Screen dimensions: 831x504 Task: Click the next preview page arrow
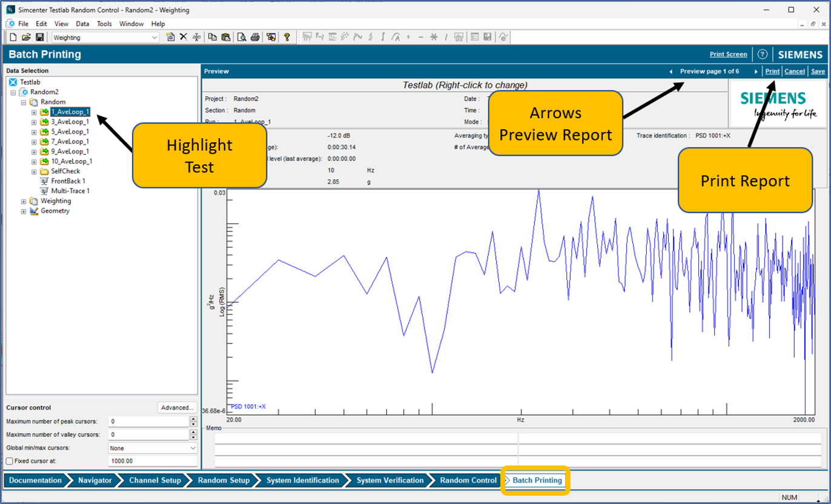[x=756, y=71]
